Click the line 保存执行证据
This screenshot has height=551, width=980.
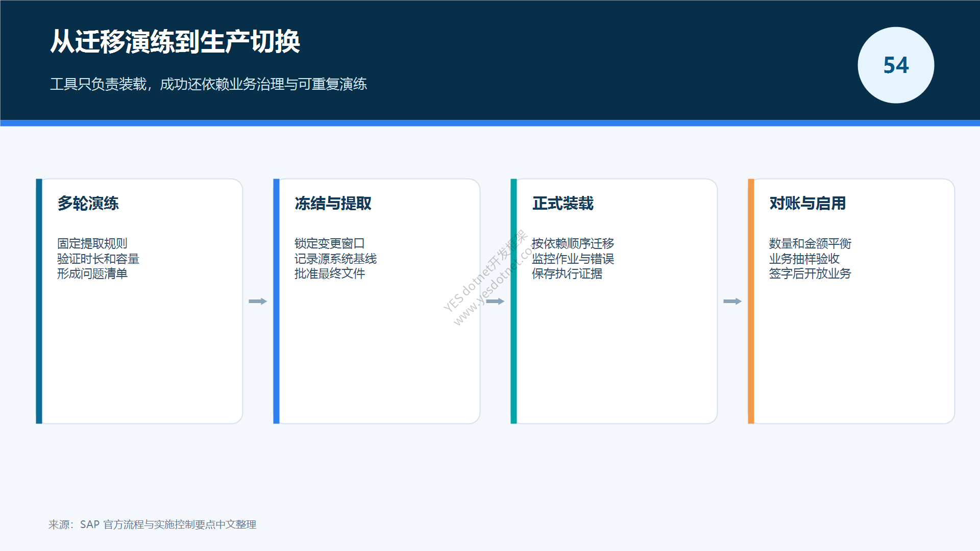coord(567,273)
